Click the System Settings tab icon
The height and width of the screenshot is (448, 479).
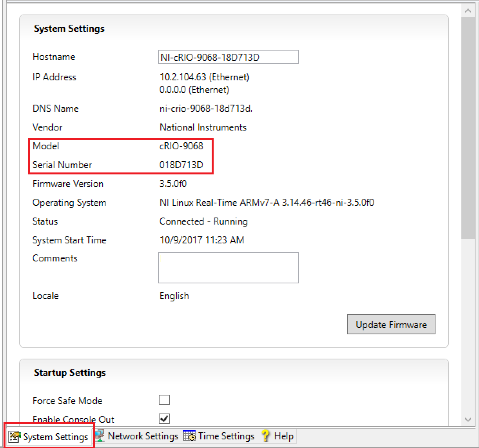[15, 437]
